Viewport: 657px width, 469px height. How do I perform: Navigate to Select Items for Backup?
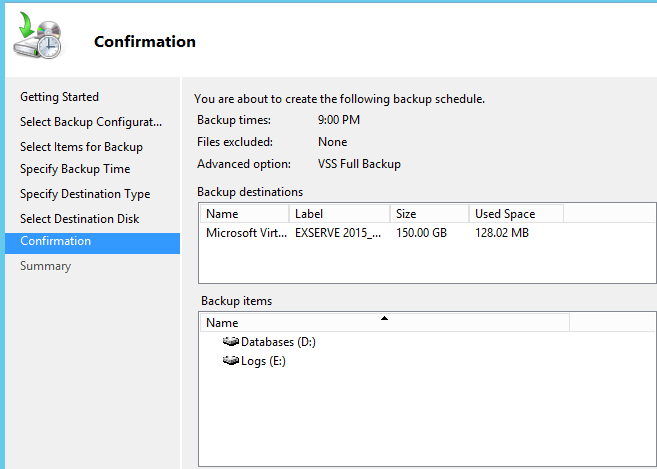click(81, 147)
